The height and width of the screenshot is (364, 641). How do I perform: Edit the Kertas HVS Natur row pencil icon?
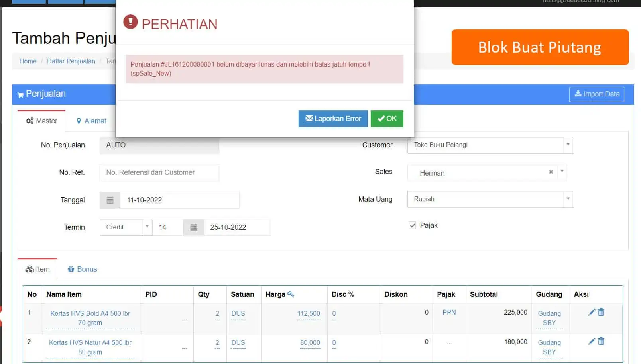pyautogui.click(x=592, y=341)
